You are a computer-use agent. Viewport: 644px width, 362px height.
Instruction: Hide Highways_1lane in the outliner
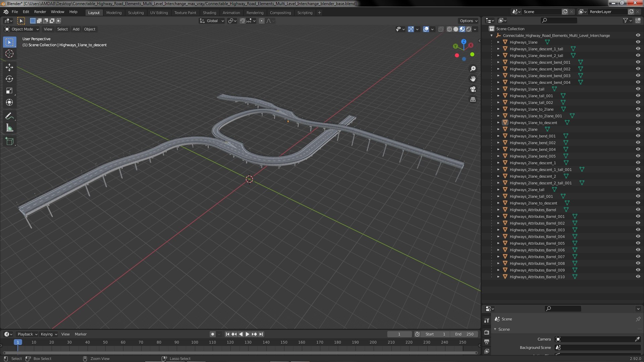[638, 42]
